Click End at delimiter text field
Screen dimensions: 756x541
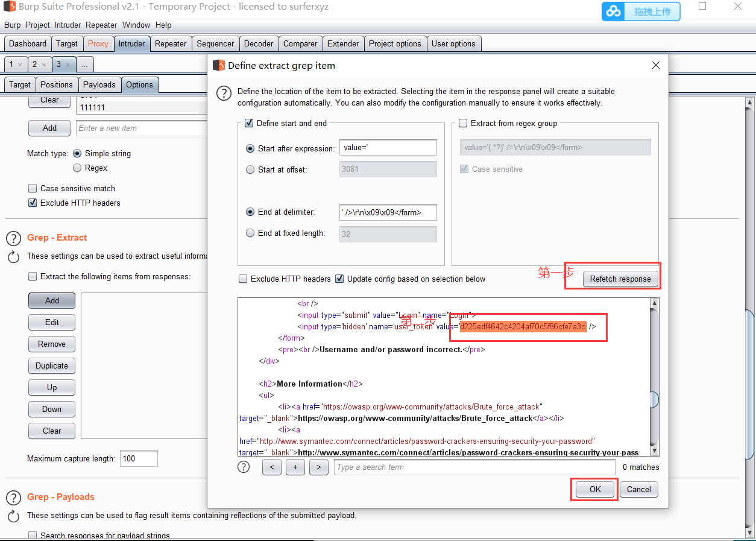(388, 212)
